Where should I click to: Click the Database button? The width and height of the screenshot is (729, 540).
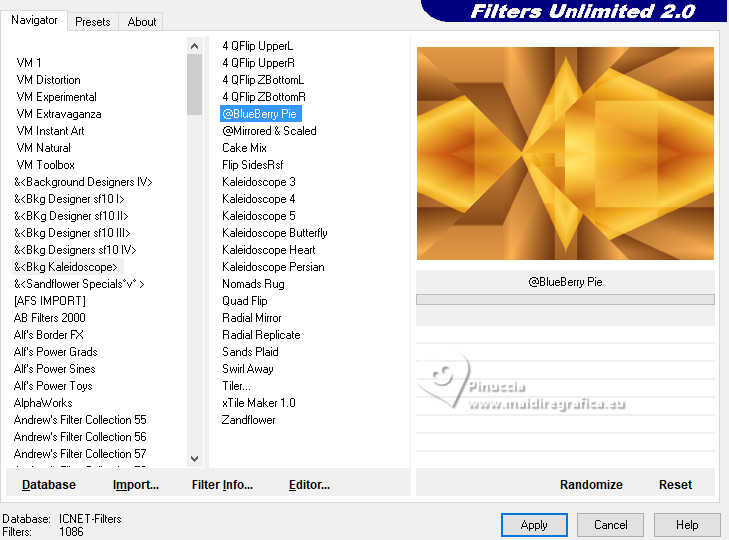[49, 485]
